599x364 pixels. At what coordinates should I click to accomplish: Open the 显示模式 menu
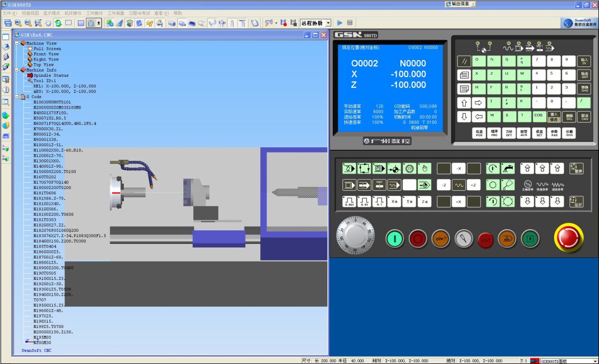click(52, 13)
